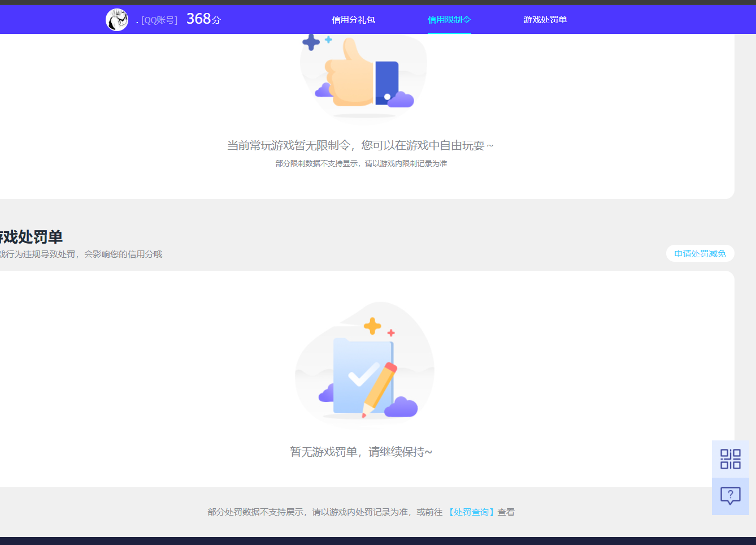The image size is (756, 545).
Task: Switch to the 信用分礼包 tab
Action: click(x=352, y=19)
